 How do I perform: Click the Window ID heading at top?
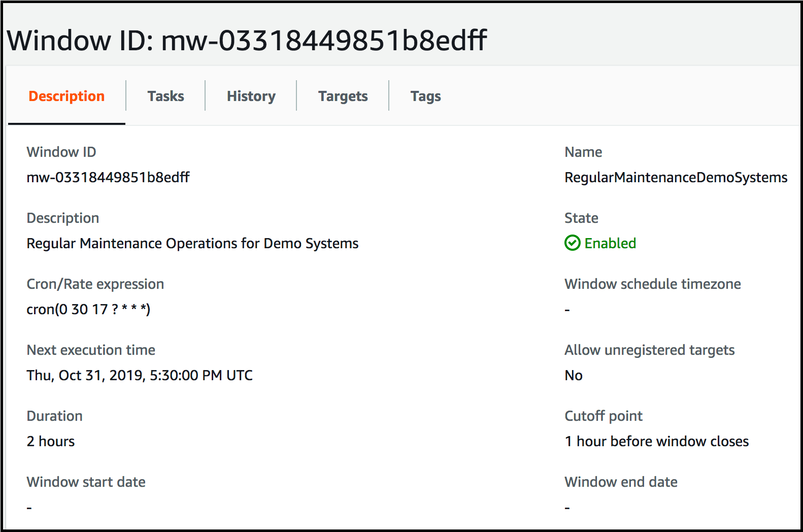point(247,40)
